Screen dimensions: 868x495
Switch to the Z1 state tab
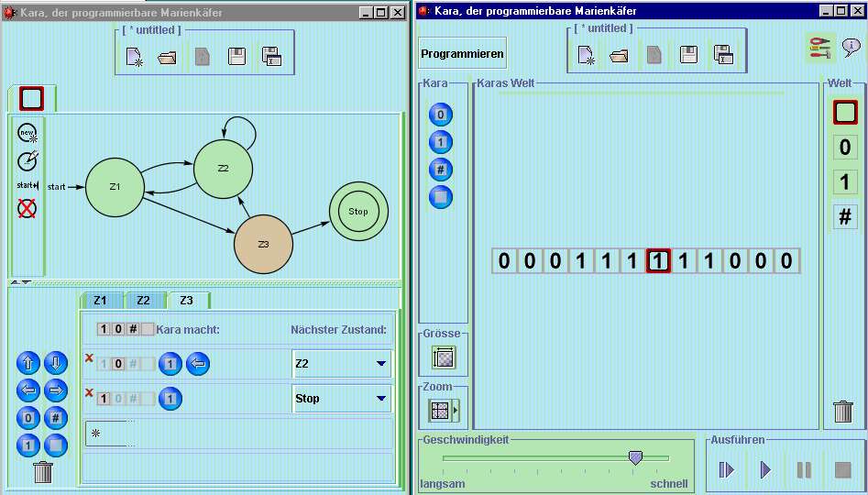coord(100,301)
